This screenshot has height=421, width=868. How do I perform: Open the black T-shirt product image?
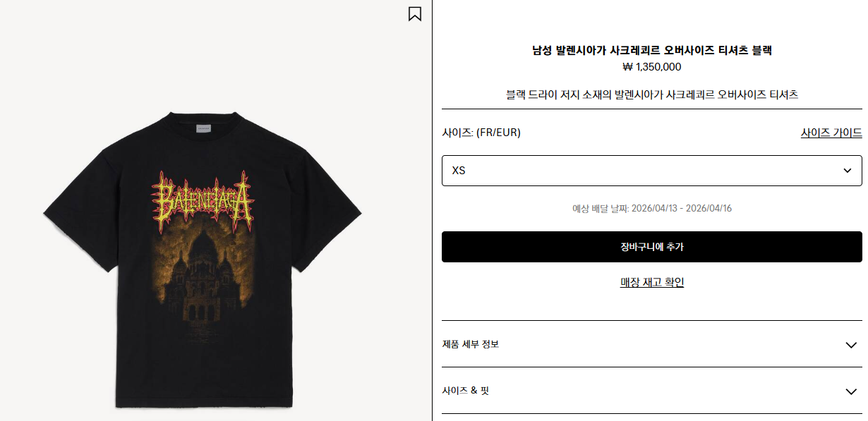203,260
